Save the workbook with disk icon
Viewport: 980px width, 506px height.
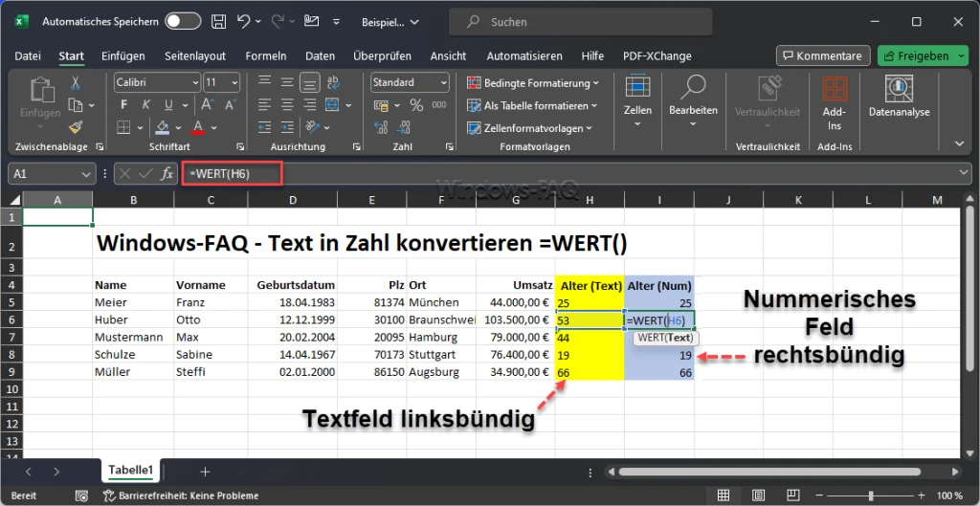pos(219,21)
